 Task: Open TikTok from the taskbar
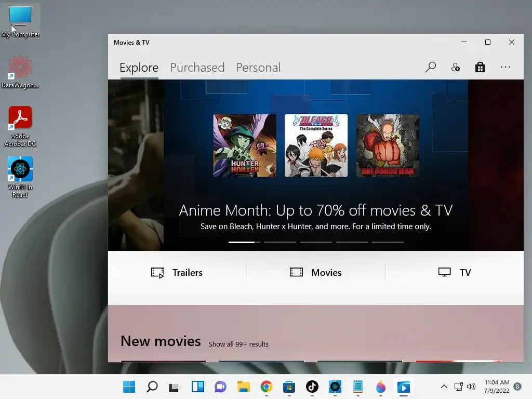click(x=312, y=387)
